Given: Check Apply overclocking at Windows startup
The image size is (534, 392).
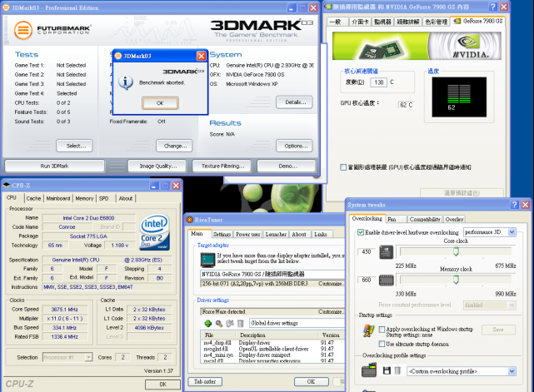Looking at the screenshot, I should tap(382, 330).
